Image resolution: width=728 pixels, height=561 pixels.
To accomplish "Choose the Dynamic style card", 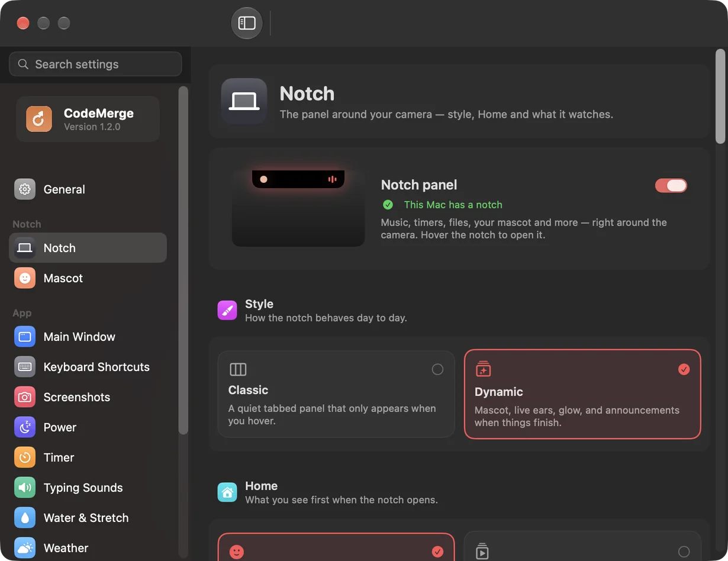I will tap(582, 394).
